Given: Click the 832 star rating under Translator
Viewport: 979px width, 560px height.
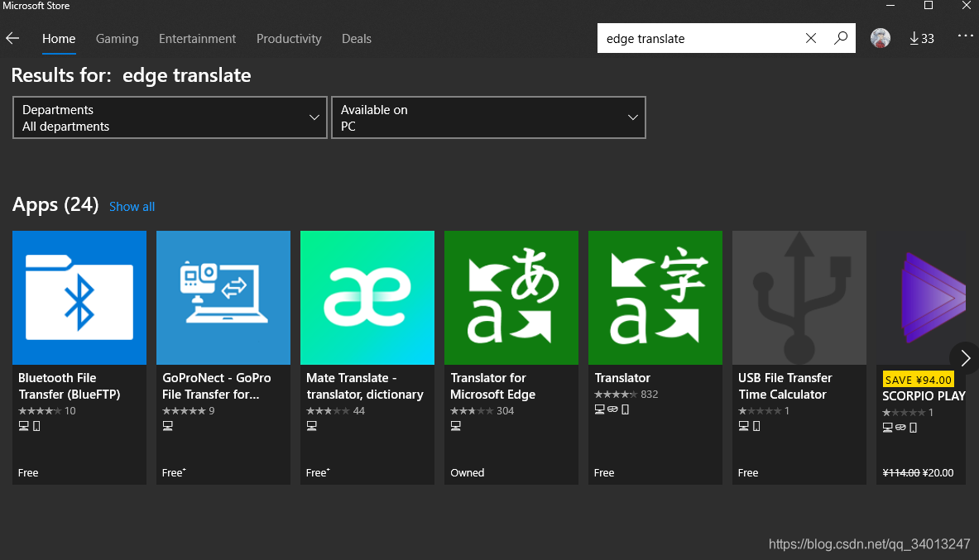Looking at the screenshot, I should point(626,394).
